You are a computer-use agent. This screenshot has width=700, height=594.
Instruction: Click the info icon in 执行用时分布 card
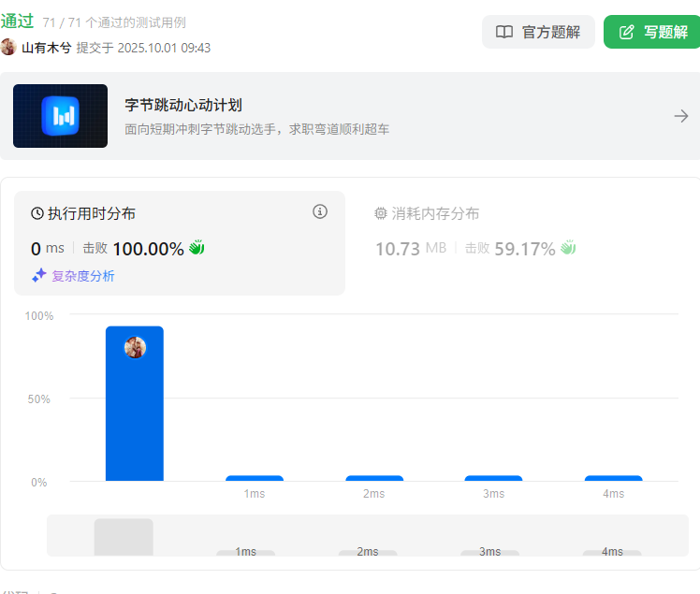(x=320, y=211)
